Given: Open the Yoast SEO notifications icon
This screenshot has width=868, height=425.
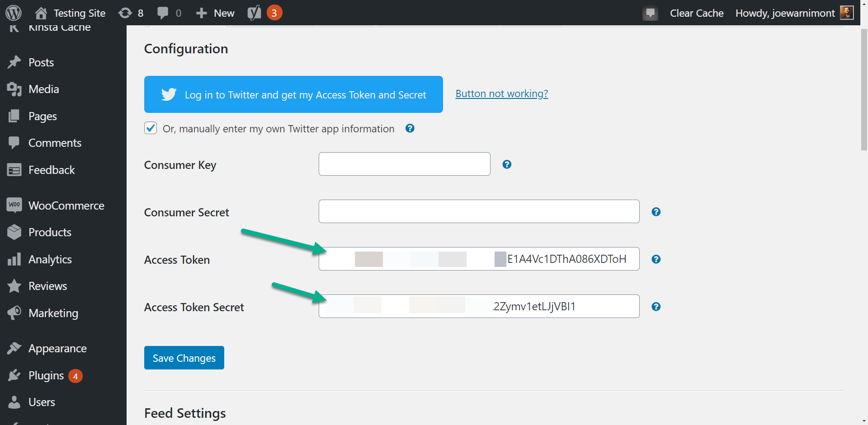Looking at the screenshot, I should click(254, 13).
